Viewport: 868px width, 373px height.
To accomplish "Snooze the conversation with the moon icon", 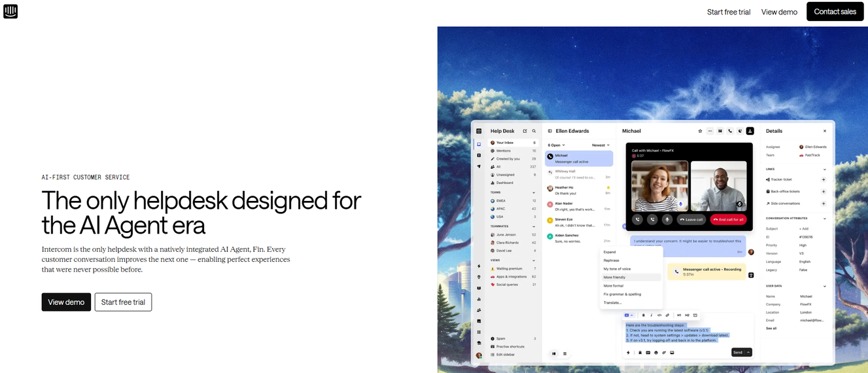I will [740, 131].
